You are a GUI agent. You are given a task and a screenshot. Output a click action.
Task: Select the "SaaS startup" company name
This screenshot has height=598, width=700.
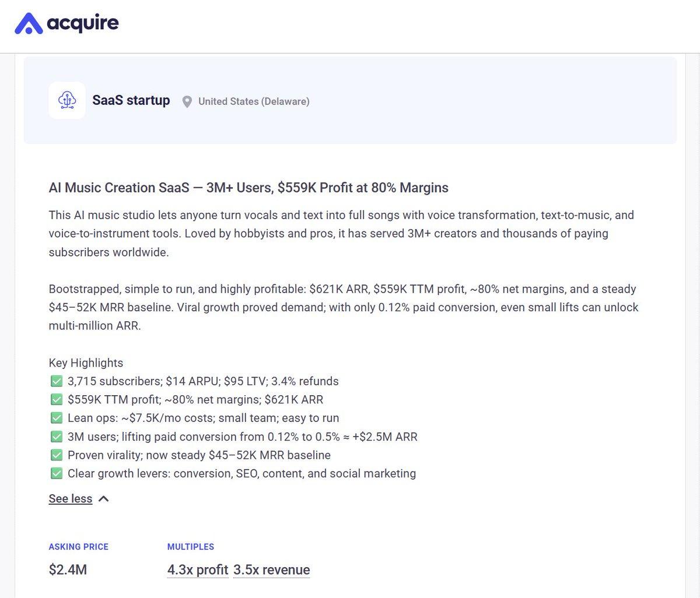click(131, 100)
